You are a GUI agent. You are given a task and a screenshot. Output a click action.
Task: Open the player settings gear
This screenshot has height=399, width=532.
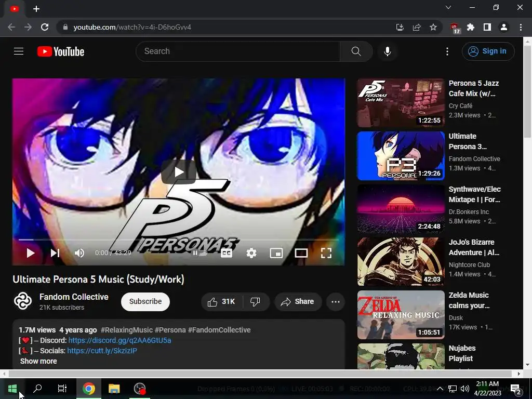[251, 253]
